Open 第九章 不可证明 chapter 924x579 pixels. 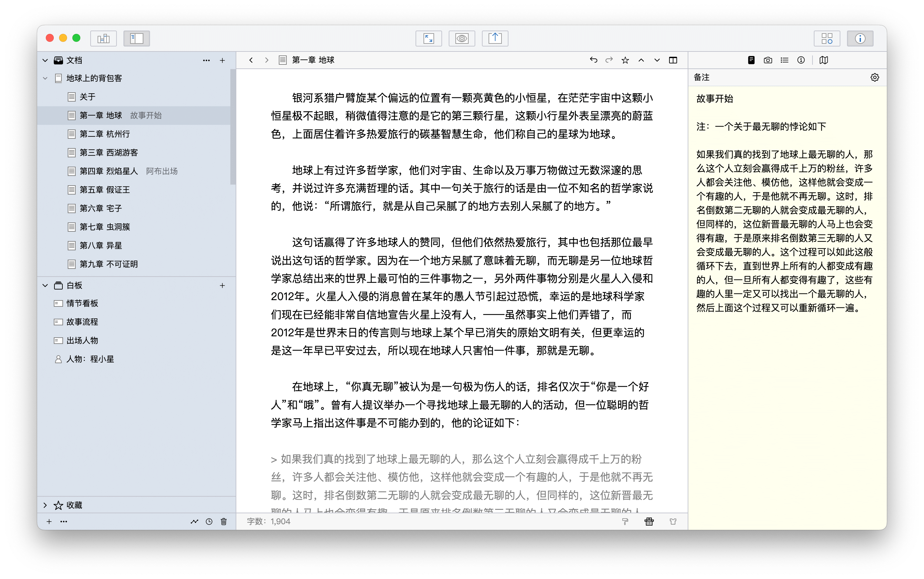134,264
